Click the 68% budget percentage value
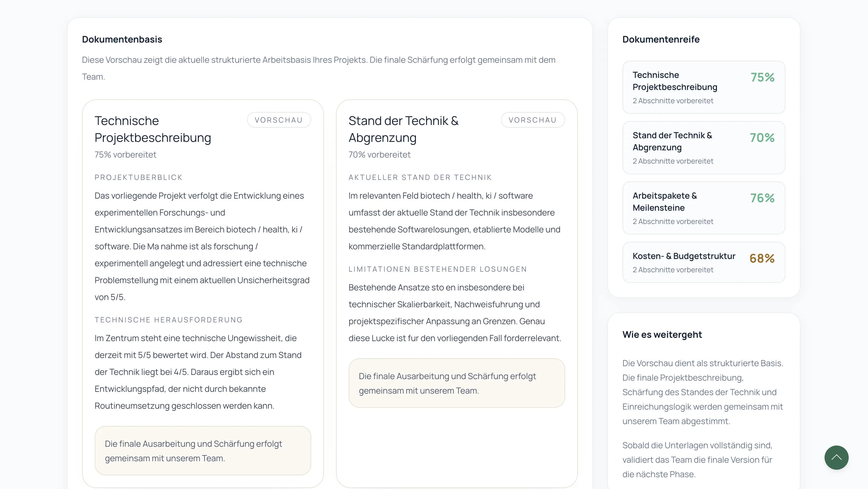Image resolution: width=868 pixels, height=489 pixels. (x=762, y=258)
